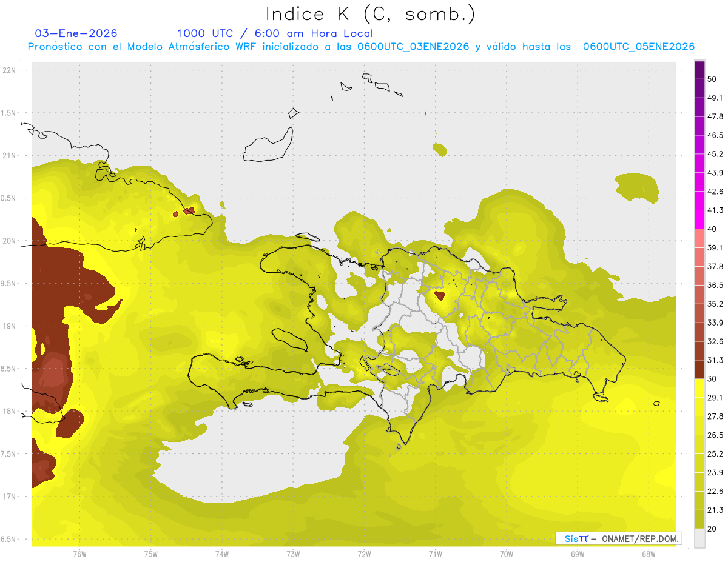The height and width of the screenshot is (562, 728).
Task: Click the legend value "31.3"
Action: [x=715, y=360]
